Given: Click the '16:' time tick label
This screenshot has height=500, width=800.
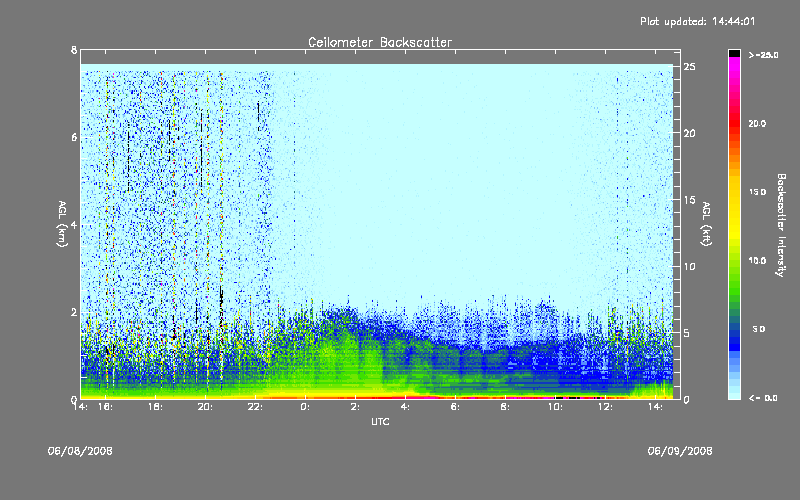Looking at the screenshot, I should point(106,407).
